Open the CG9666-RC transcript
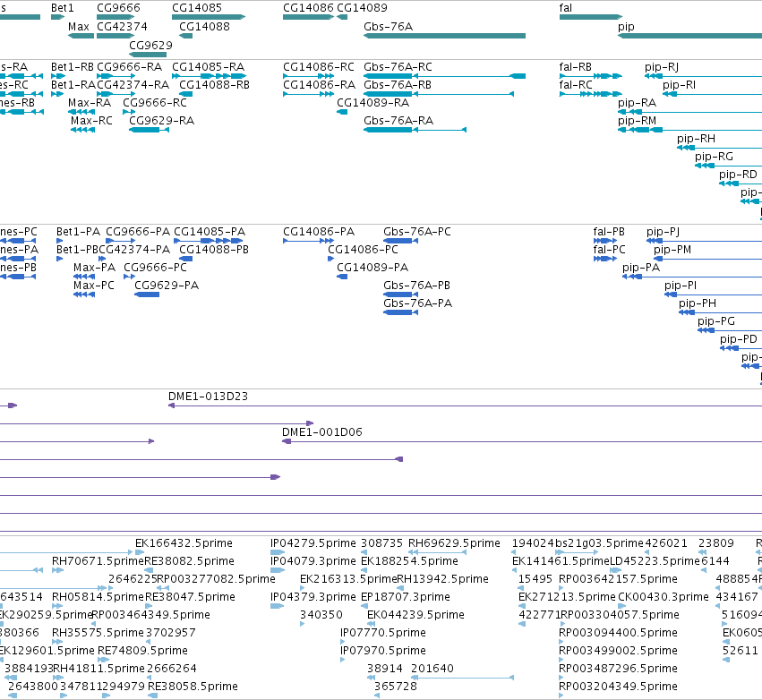 [x=129, y=112]
